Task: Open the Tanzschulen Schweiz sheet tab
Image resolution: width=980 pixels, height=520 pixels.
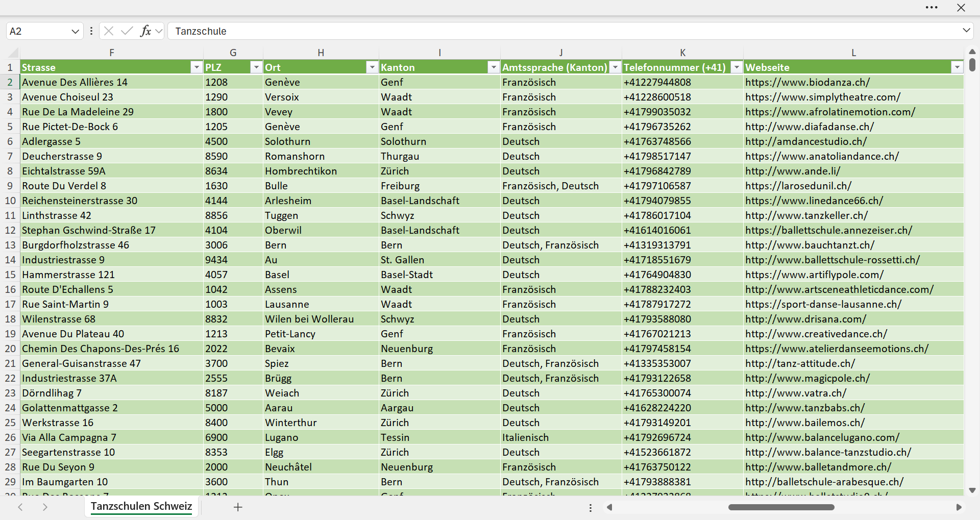Action: coord(141,506)
